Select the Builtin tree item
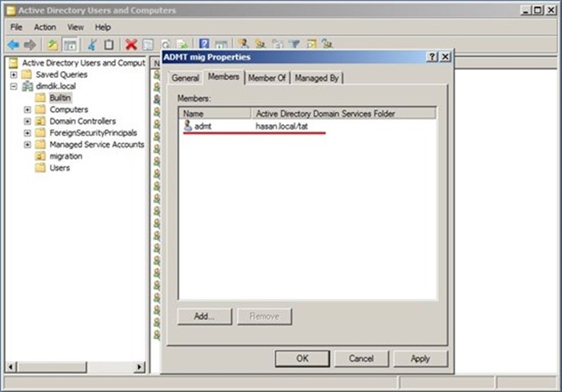Image resolution: width=562 pixels, height=392 pixels. pyautogui.click(x=60, y=98)
